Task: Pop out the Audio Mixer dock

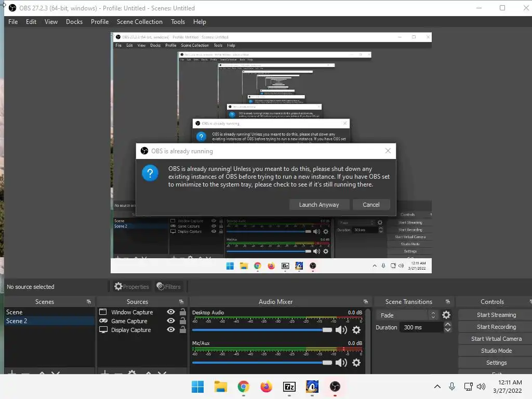Action: 365,302
